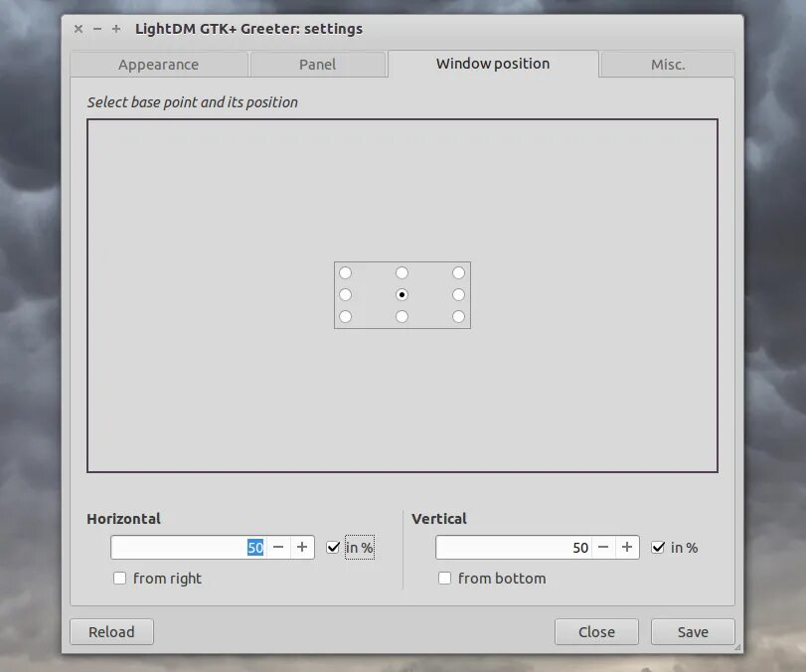Click the Reload button
The height and width of the screenshot is (672, 806).
[111, 632]
